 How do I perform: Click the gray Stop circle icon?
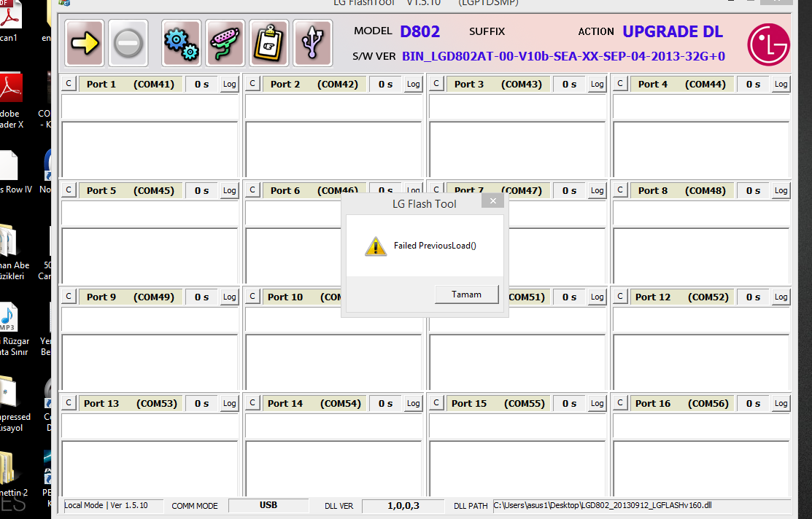point(128,43)
